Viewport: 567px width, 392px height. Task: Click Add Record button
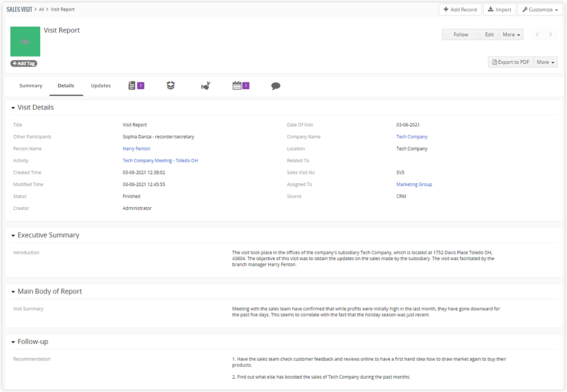460,10
